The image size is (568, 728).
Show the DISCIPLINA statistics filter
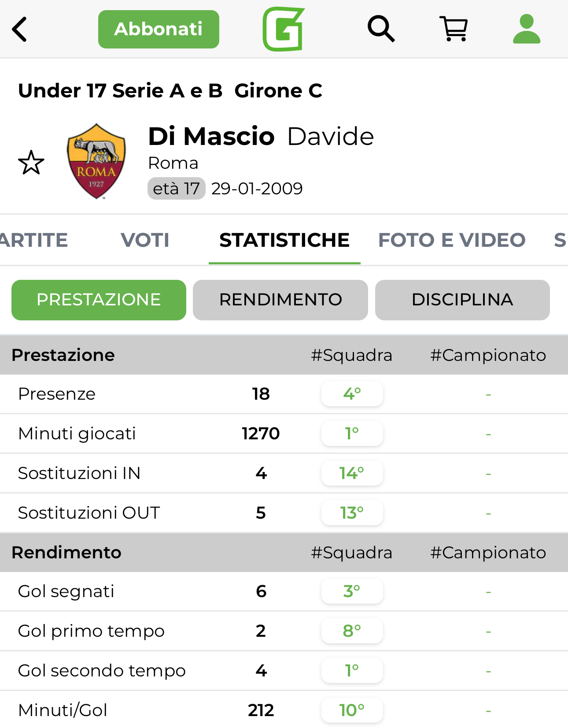click(x=462, y=300)
